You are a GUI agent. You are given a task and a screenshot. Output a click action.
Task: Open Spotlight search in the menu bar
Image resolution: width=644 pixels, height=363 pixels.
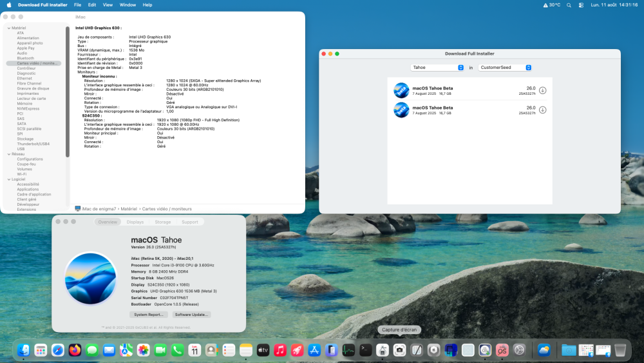[569, 5]
